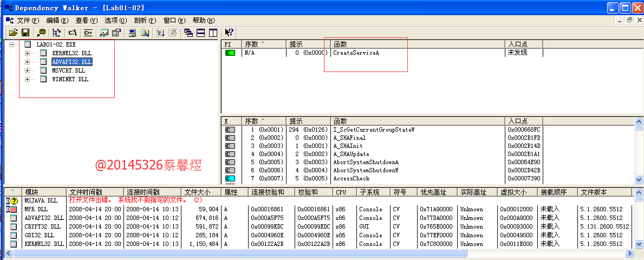Click the Copy toolbar icon
644x260 pixels.
[41, 32]
